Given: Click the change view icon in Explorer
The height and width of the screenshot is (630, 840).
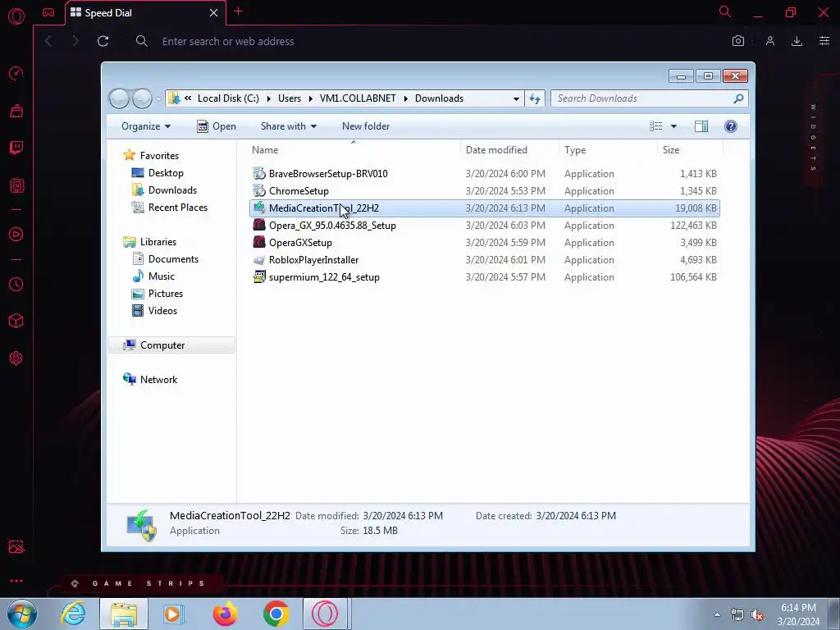Looking at the screenshot, I should (x=655, y=126).
